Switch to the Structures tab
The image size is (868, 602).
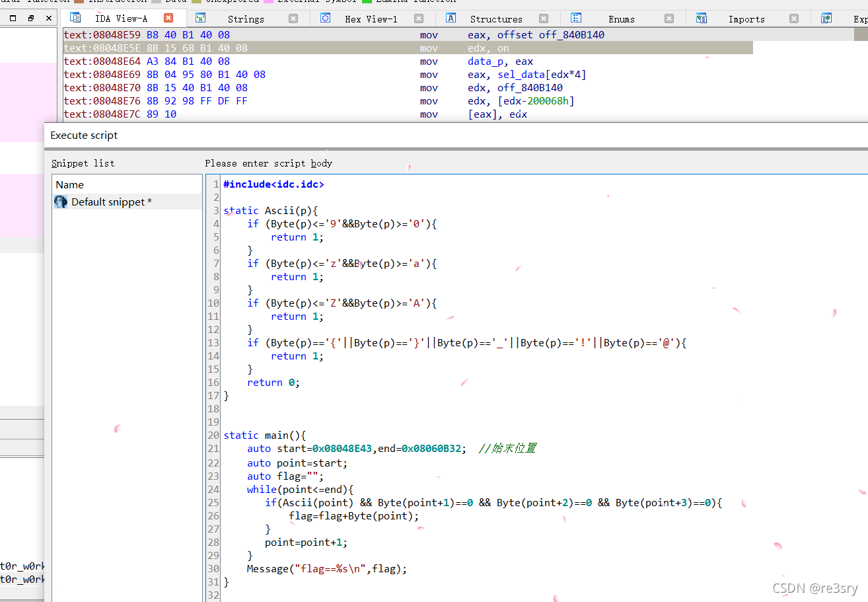496,18
